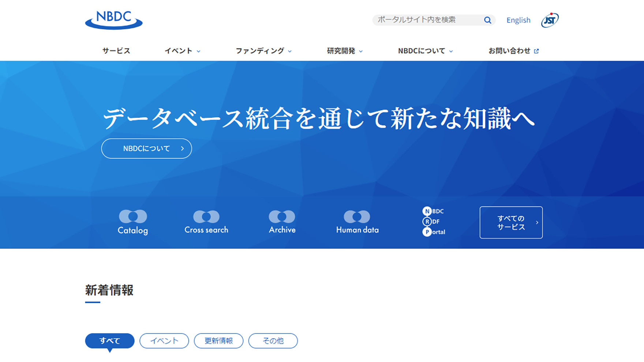Click the magnifying glass search icon
Viewport: 644px width, 362px height.
[x=487, y=20]
